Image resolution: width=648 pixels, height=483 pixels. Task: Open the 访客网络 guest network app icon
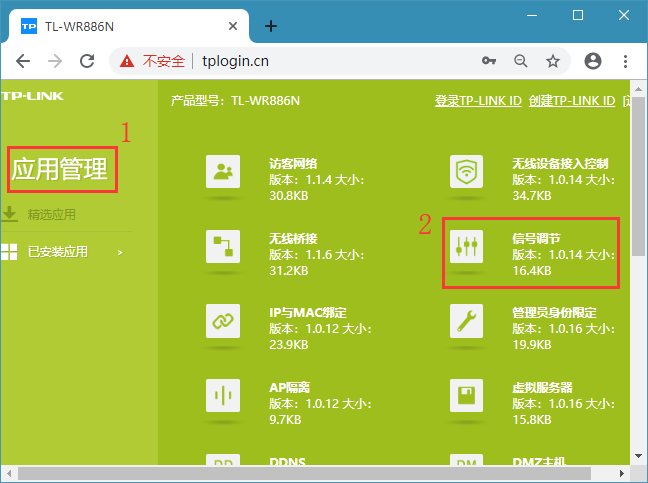click(222, 172)
